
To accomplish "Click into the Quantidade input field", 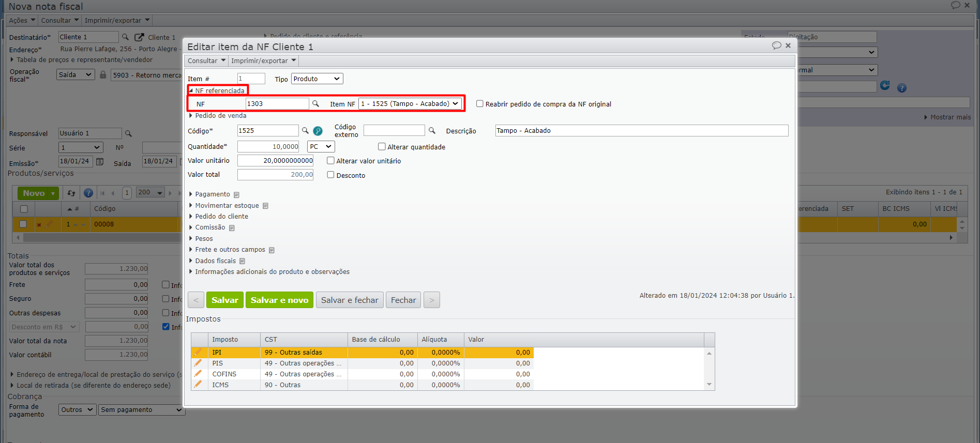I will [268, 147].
